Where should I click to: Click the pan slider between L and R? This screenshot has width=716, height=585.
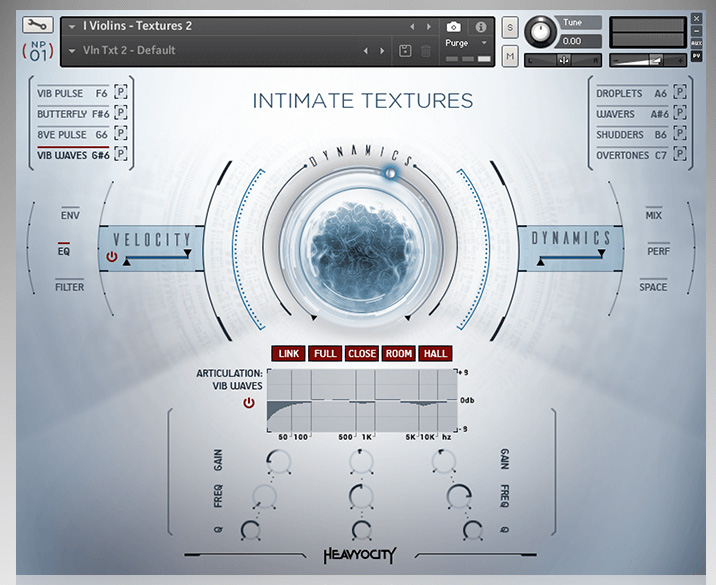(563, 60)
